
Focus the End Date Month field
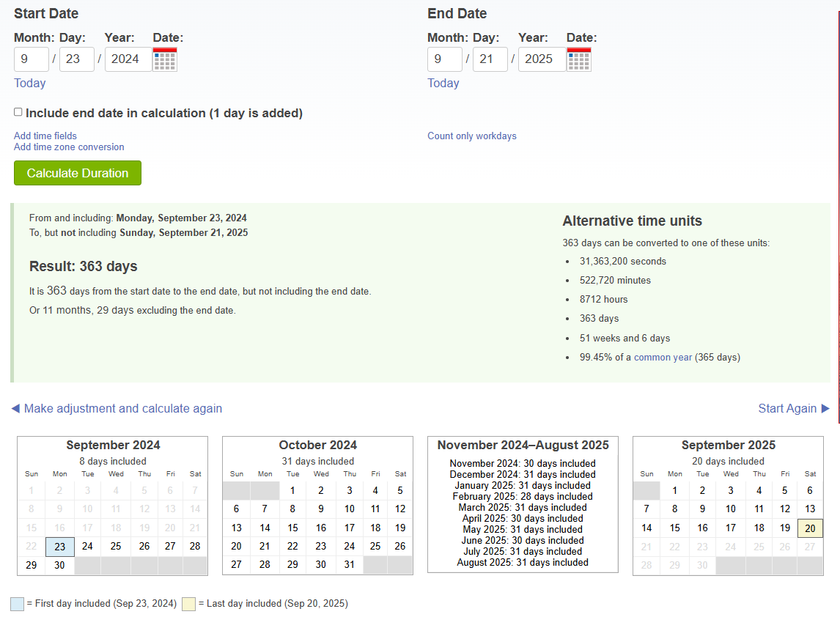[x=445, y=59]
